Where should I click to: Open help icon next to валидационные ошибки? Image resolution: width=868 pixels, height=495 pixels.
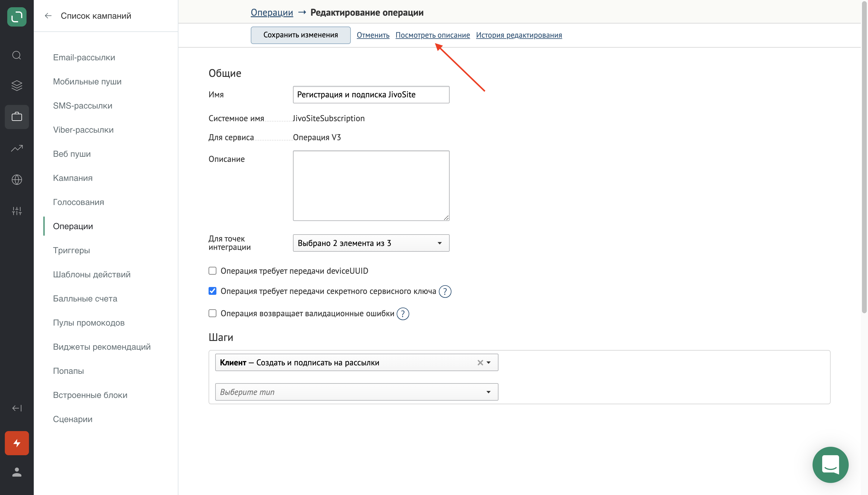click(x=403, y=314)
